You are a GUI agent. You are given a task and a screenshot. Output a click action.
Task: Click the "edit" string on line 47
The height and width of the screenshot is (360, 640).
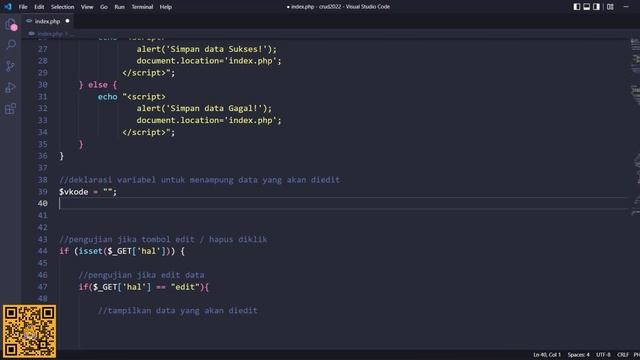tap(185, 287)
